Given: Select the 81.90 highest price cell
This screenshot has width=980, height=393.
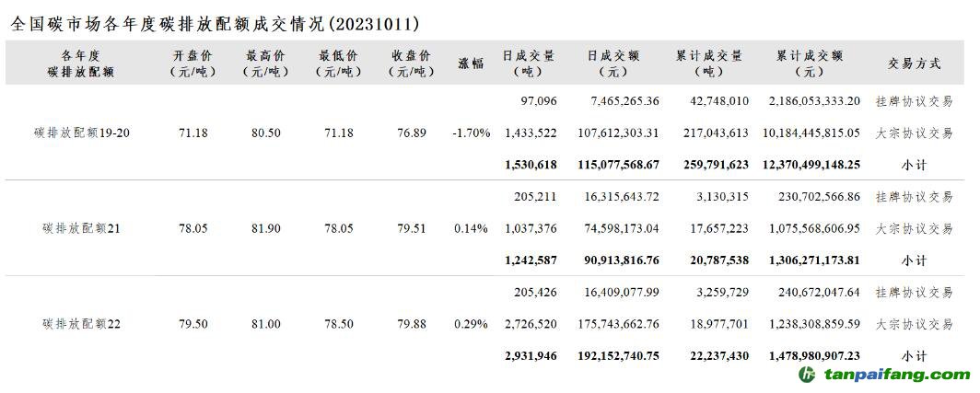Looking at the screenshot, I should coord(266,228).
